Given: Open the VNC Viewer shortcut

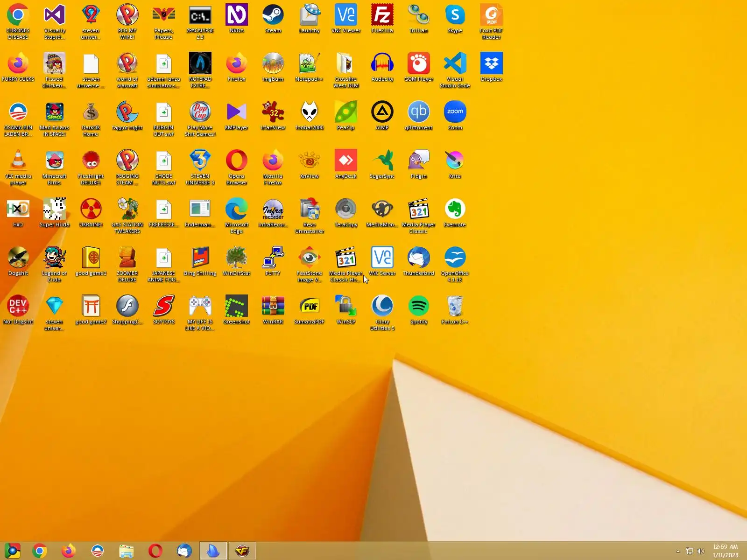Looking at the screenshot, I should (346, 19).
